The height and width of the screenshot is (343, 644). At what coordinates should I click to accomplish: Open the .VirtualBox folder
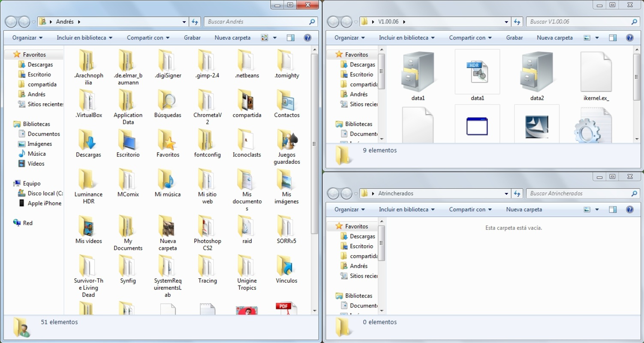[x=88, y=103]
